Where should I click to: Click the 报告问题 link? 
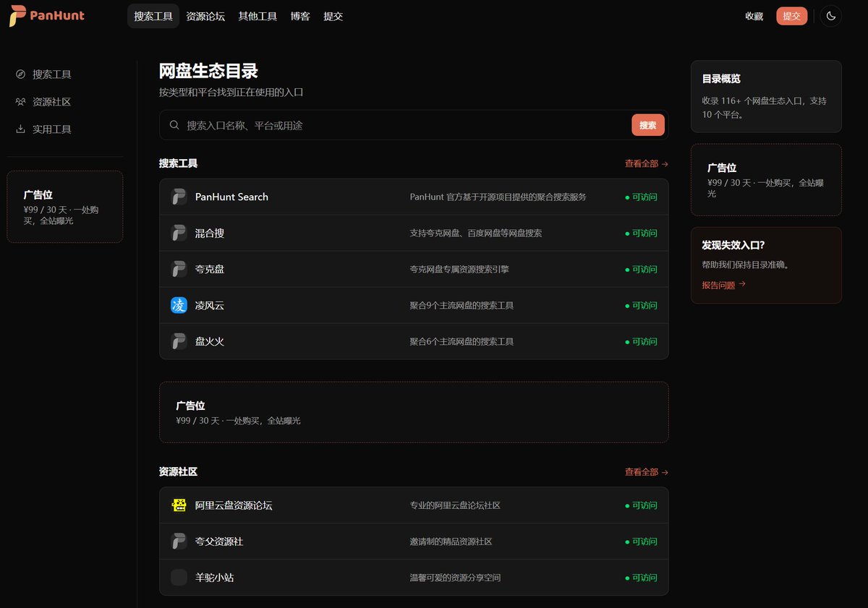[723, 285]
